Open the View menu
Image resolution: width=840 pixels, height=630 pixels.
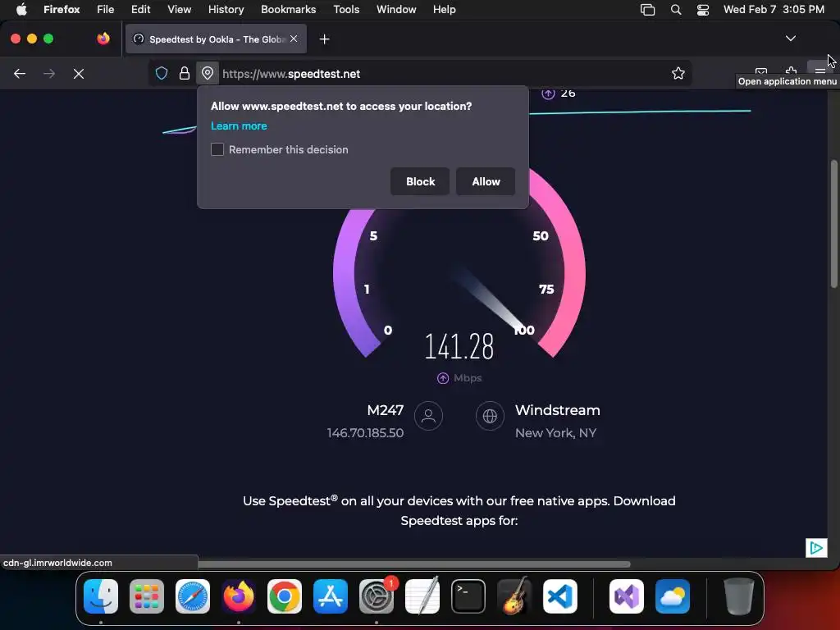pos(179,9)
